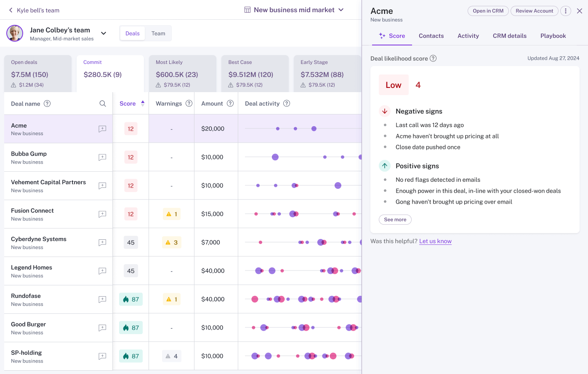Open the three-dot overflow menu on the Acme panel
Viewport: 588px width, 374px height.
click(x=566, y=11)
